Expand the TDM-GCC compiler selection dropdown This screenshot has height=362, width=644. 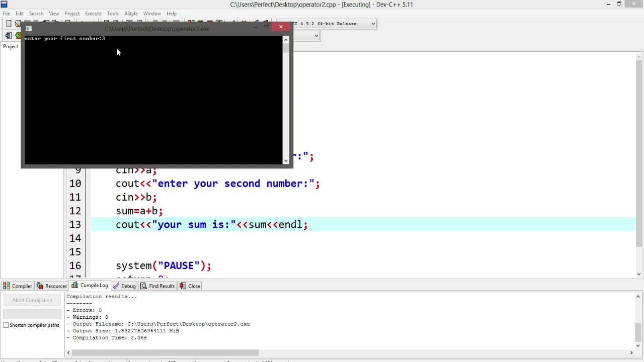click(373, 24)
